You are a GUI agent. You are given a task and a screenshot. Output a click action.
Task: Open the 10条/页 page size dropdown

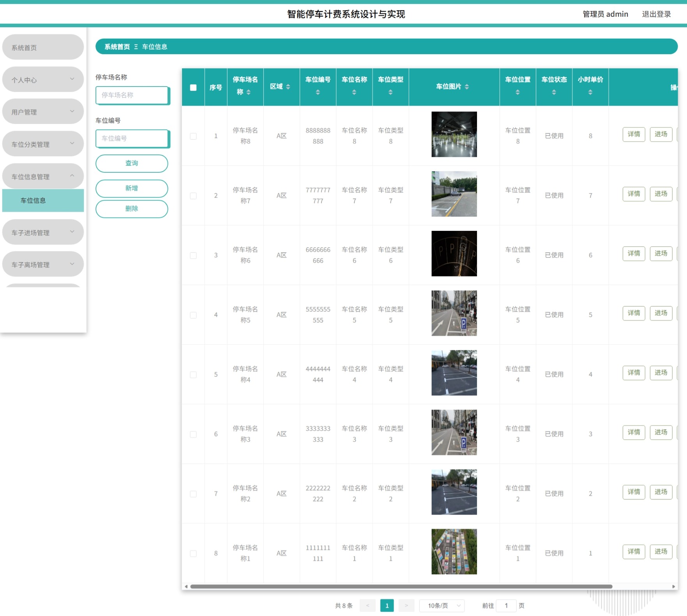442,605
